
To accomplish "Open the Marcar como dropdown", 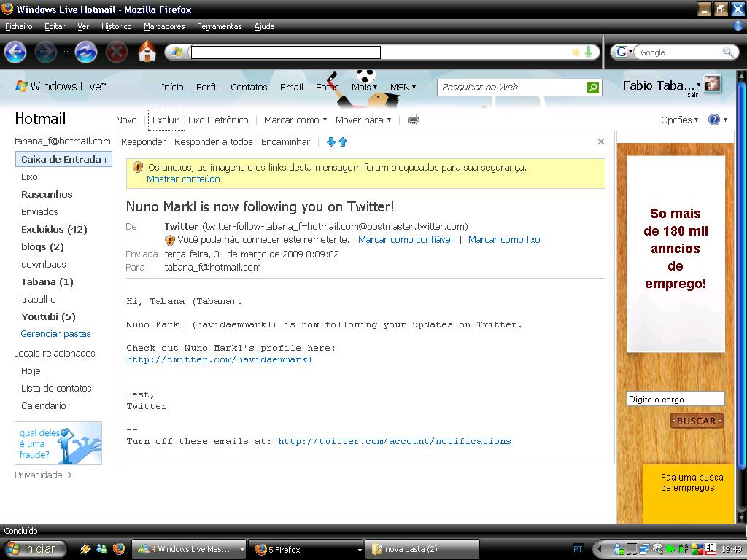I will (295, 120).
